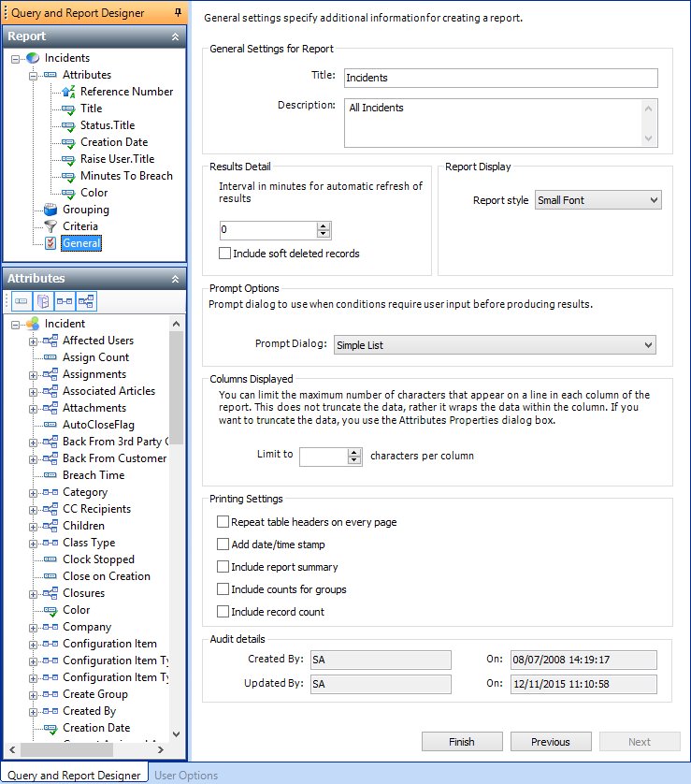Click the Category relationship icon
691x784 pixels.
50,492
